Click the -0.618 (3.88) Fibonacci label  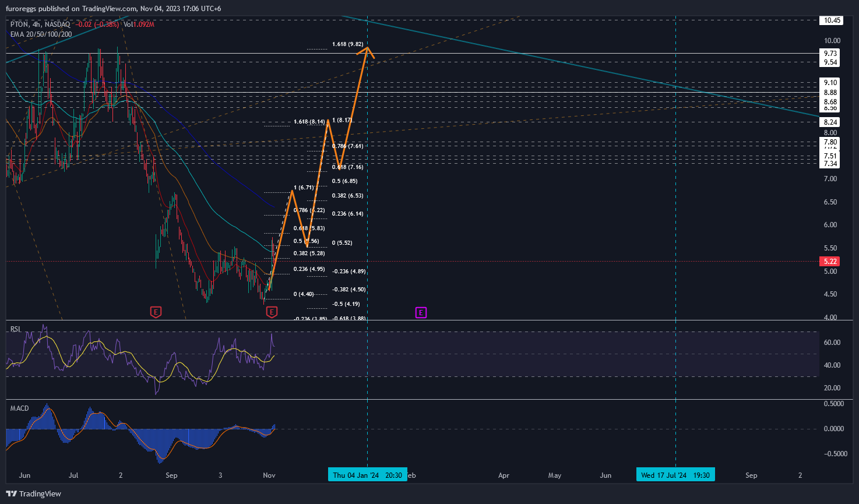point(348,319)
